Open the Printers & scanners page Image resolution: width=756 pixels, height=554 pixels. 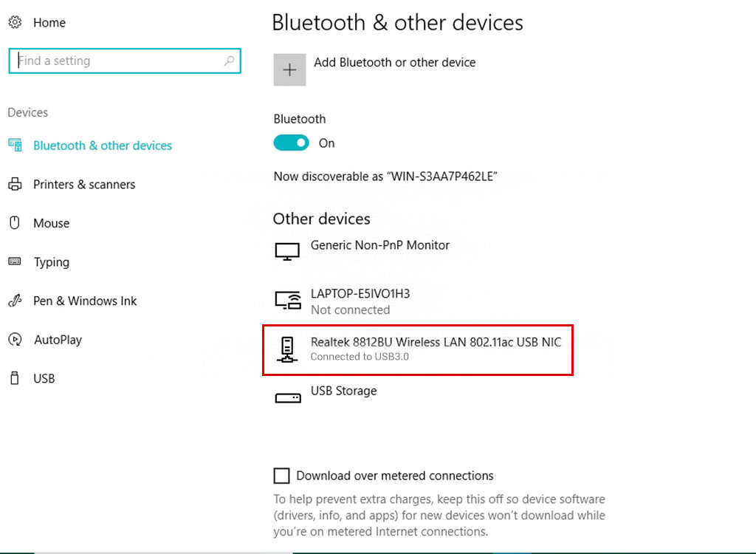84,185
